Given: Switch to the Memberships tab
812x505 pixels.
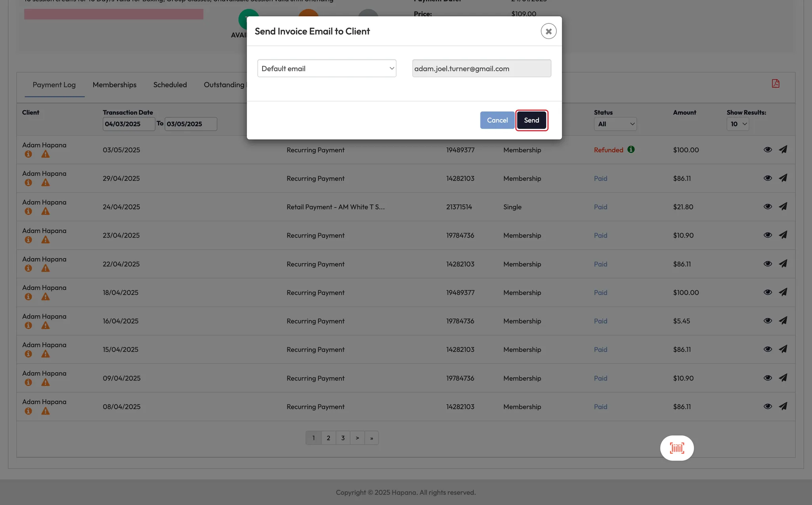Looking at the screenshot, I should [x=114, y=84].
